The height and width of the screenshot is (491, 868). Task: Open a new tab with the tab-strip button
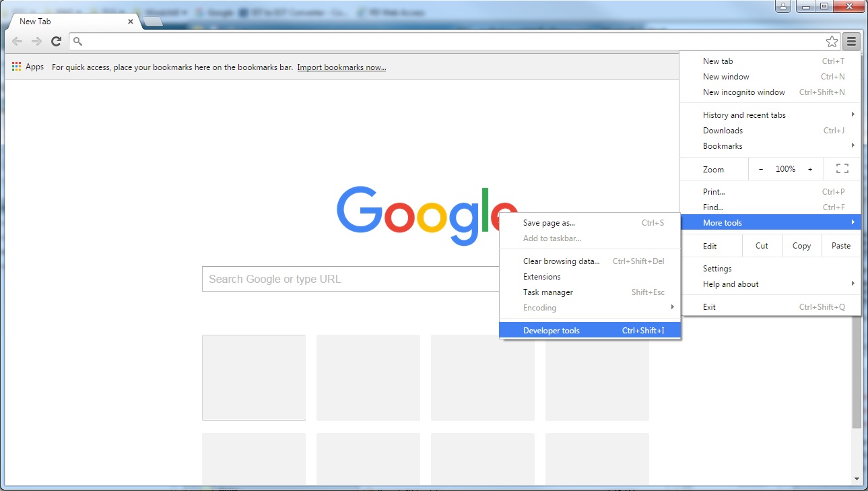point(154,22)
